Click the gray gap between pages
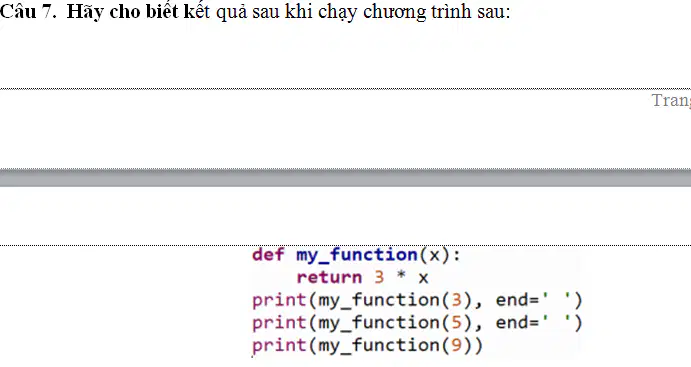This screenshot has height=367, width=691. (346, 178)
